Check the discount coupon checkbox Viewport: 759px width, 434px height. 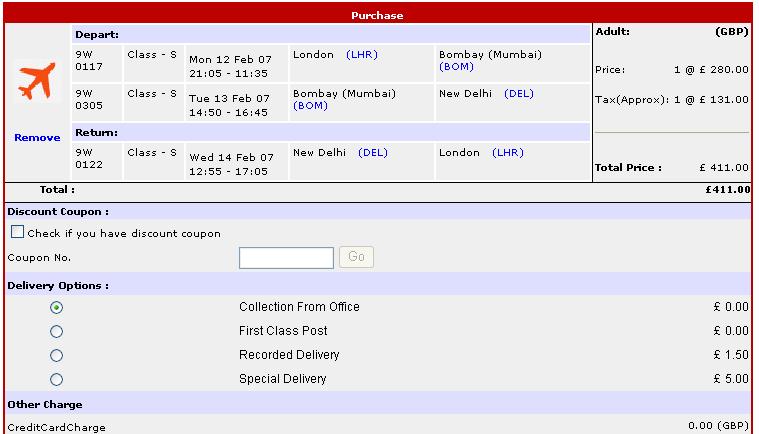[x=17, y=232]
